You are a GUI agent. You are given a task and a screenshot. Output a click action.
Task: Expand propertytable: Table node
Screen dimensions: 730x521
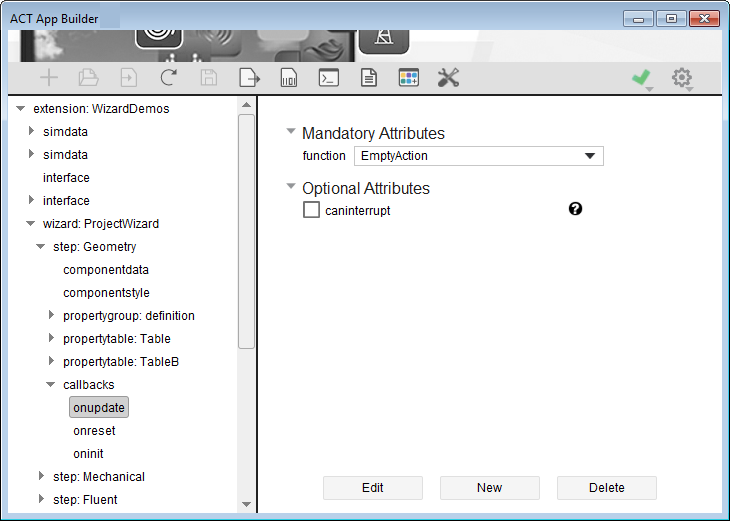coord(52,338)
